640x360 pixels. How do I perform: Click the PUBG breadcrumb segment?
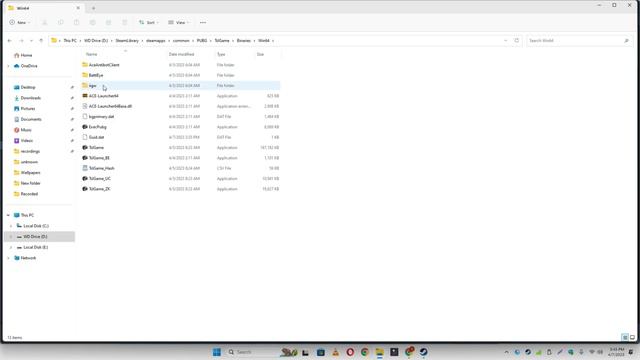[x=202, y=40]
